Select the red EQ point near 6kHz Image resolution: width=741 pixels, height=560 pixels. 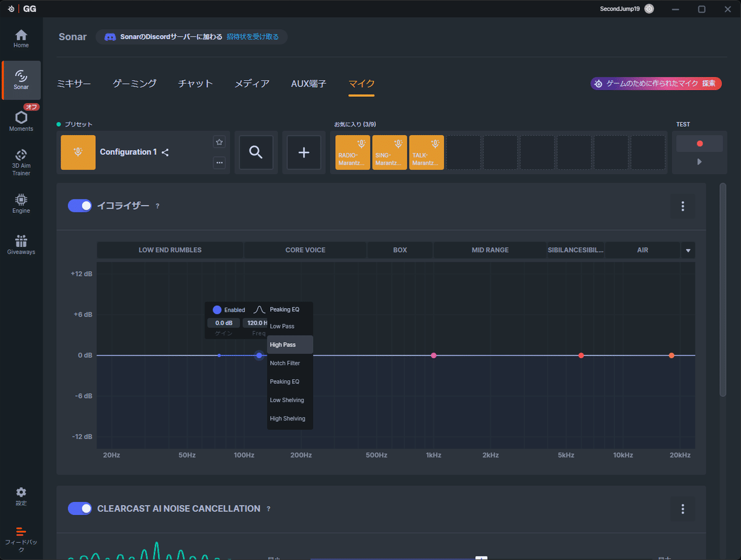pos(581,355)
